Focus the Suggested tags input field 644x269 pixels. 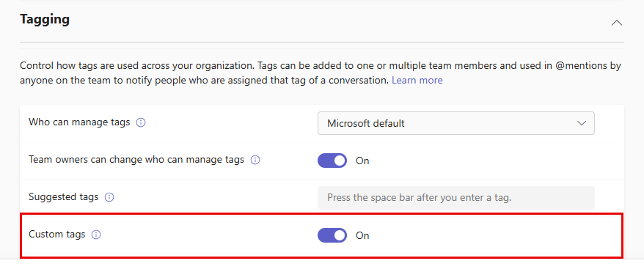coord(456,198)
